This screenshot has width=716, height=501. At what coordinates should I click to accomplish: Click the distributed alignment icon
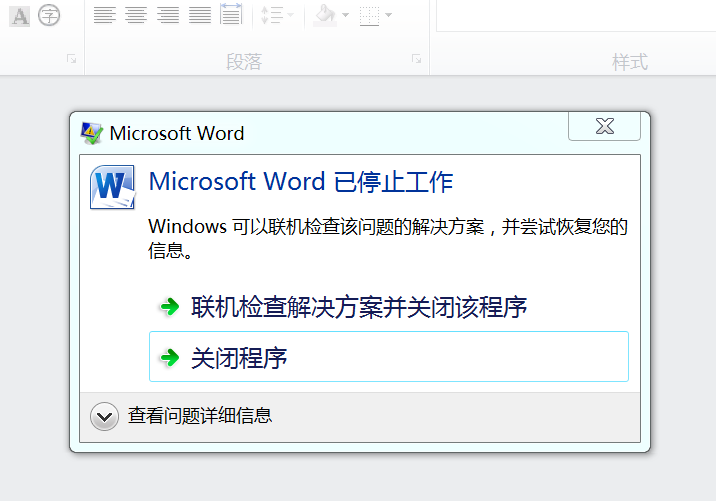[x=231, y=14]
